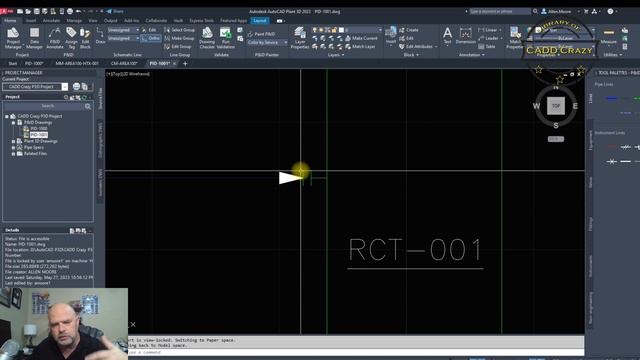Click the Edit schematic line button
The height and width of the screenshot is (360, 640).
[149, 30]
